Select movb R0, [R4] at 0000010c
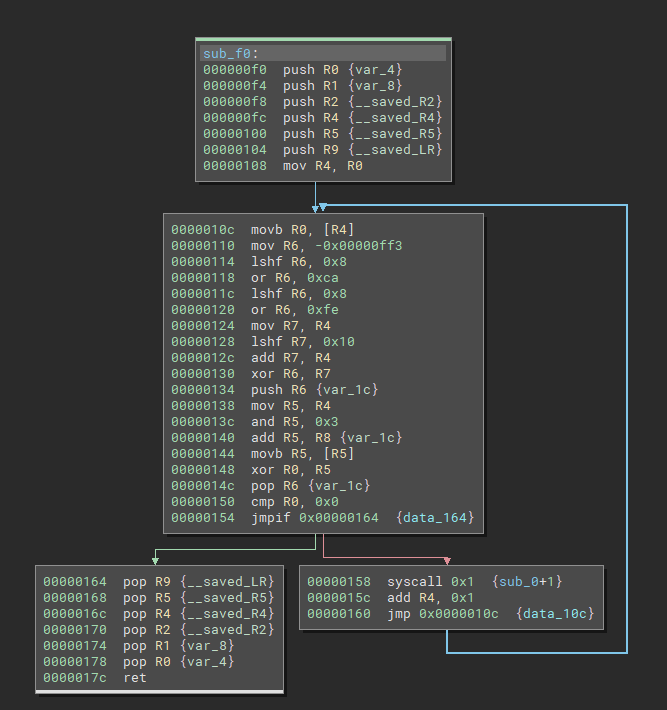The height and width of the screenshot is (710, 667). click(x=263, y=230)
